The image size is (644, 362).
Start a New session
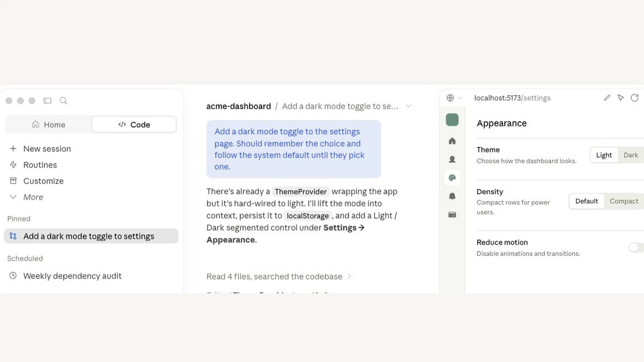tap(47, 149)
